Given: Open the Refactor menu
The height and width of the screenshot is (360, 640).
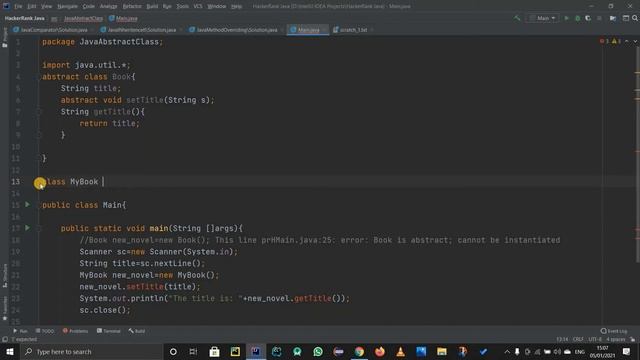Looking at the screenshot, I should coord(132,6).
